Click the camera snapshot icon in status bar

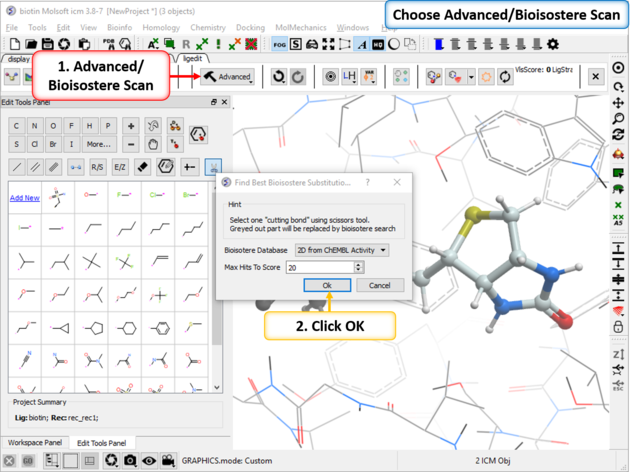130,461
